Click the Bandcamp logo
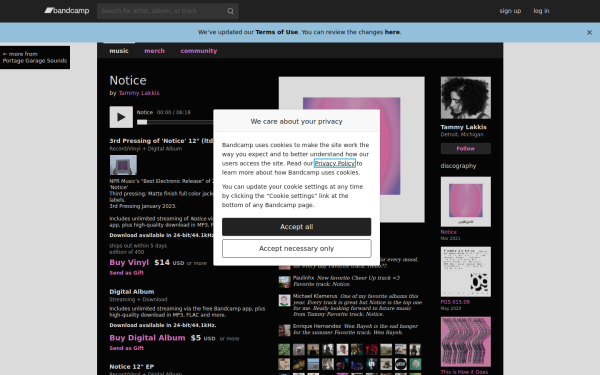The image size is (600, 375). tap(67, 11)
